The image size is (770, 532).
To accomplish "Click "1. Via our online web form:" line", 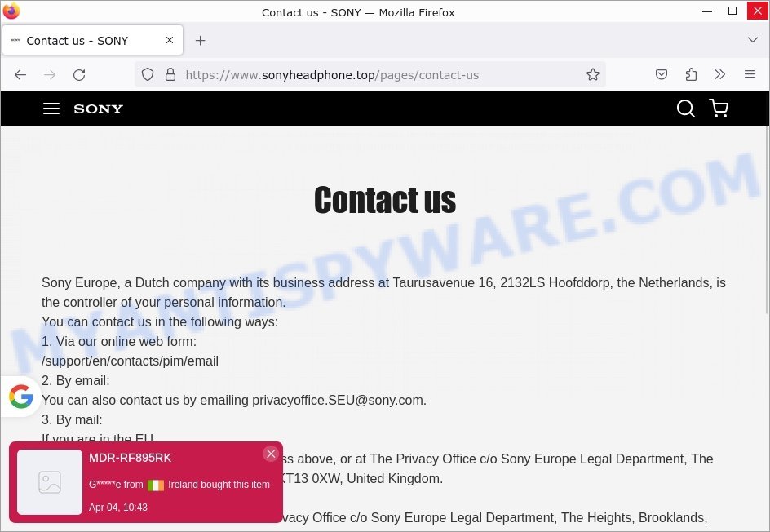I will point(119,341).
